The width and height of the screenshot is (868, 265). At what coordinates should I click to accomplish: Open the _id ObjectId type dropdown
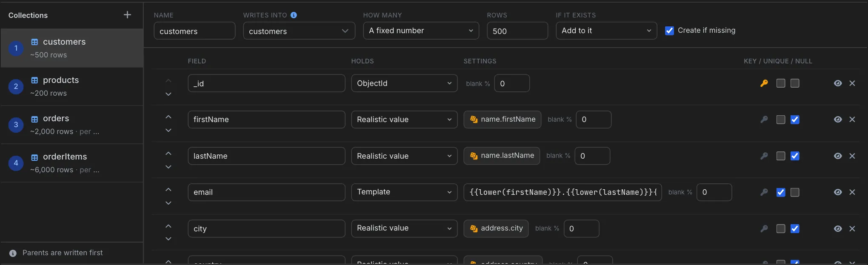[x=404, y=83]
